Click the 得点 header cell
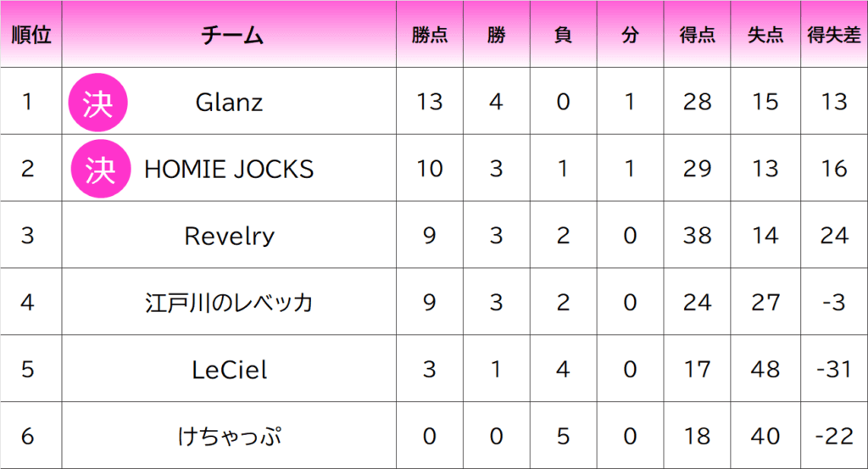Image resolution: width=868 pixels, height=469 pixels. coord(697,36)
